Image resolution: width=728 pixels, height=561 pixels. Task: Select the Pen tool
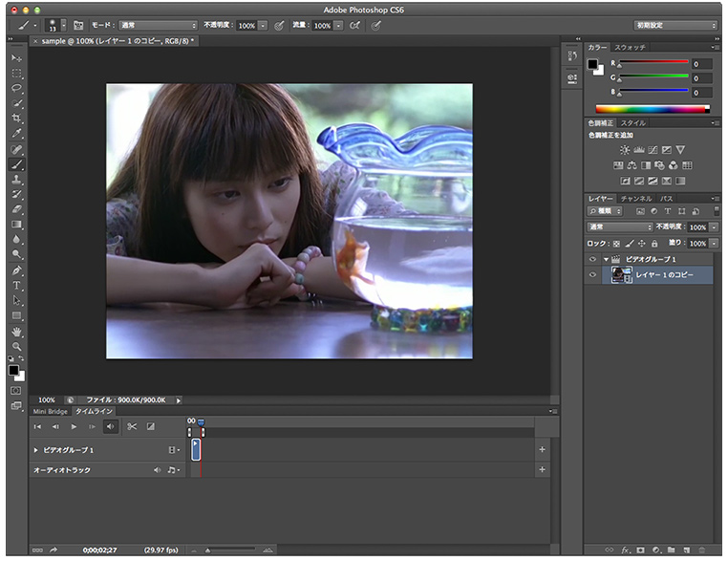(16, 270)
